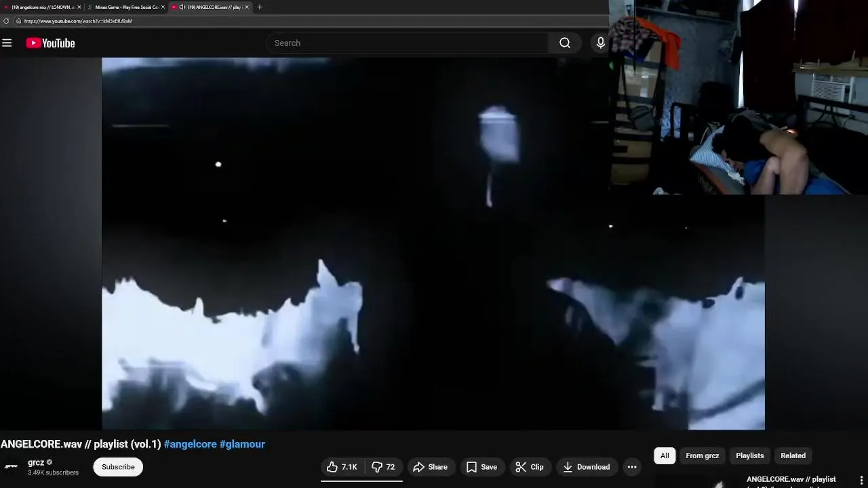Close the 'angelcore mix // LONOWN' tab
This screenshot has height=488, width=868.
coord(79,7)
